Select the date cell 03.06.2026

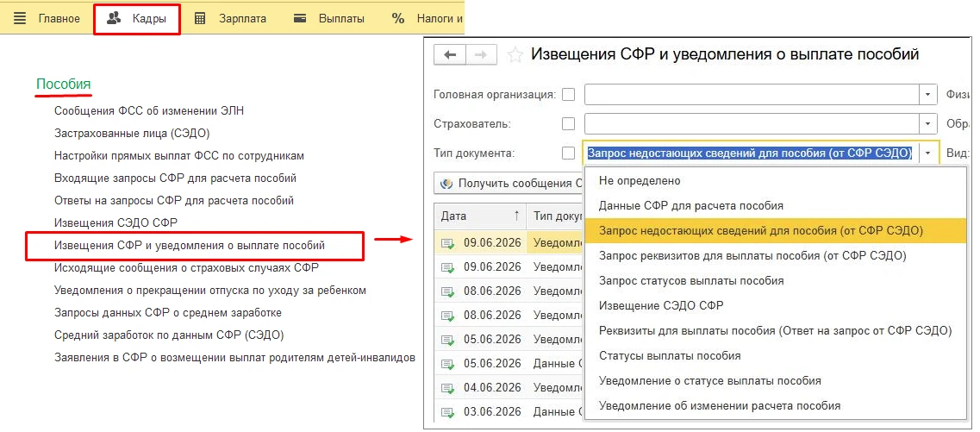pos(492,413)
